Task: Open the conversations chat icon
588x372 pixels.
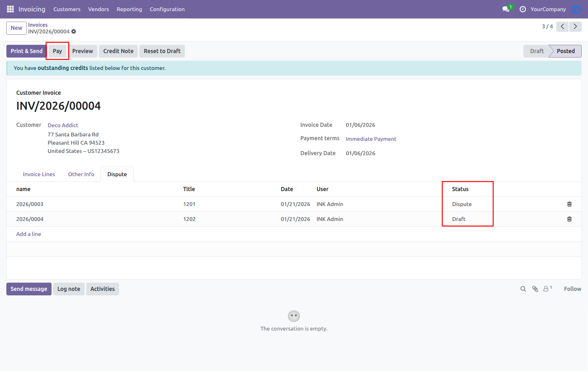Action: [x=506, y=9]
